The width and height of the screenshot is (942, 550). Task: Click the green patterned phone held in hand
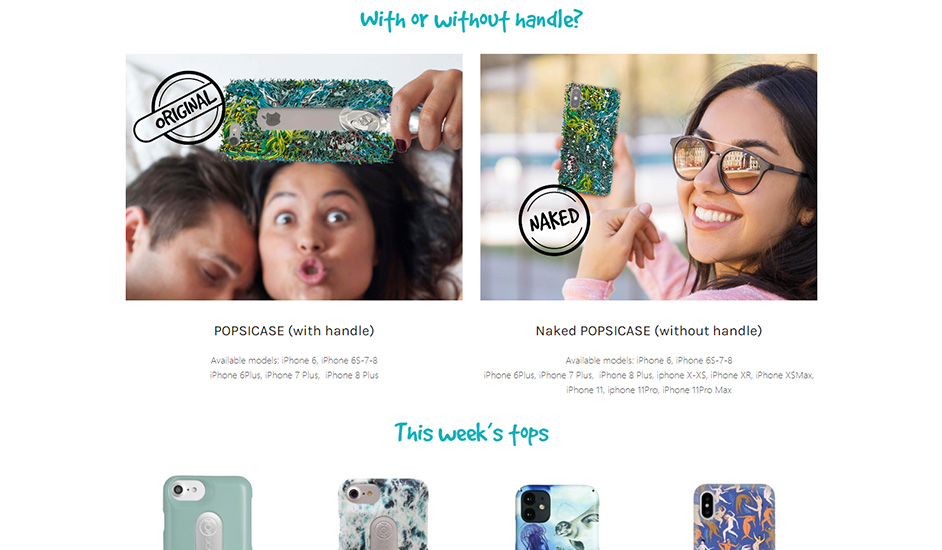coord(589,139)
